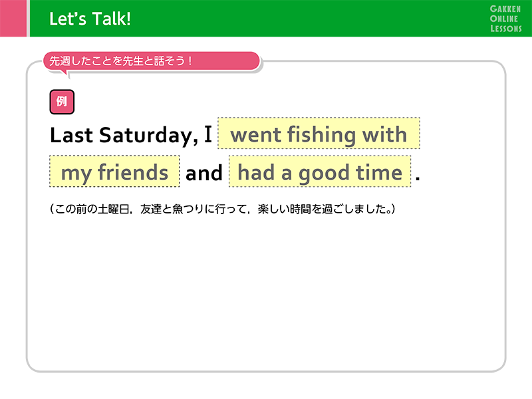Viewport: 532px width, 399px height.
Task: Click the green header bar's empty middle area
Action: (299, 19)
